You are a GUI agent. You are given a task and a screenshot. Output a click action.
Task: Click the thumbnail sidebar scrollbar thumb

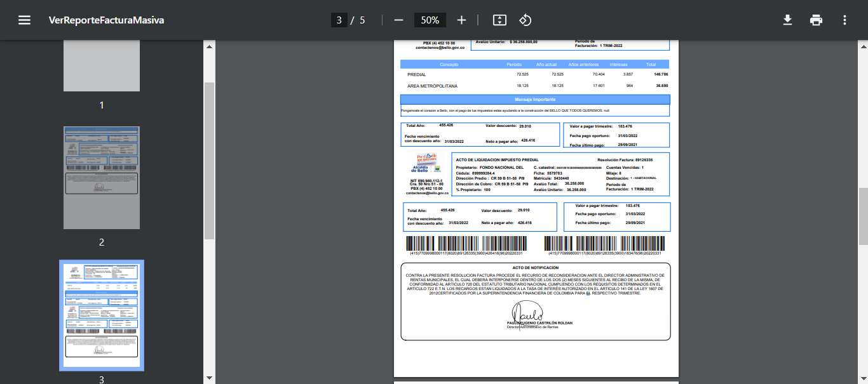click(209, 159)
